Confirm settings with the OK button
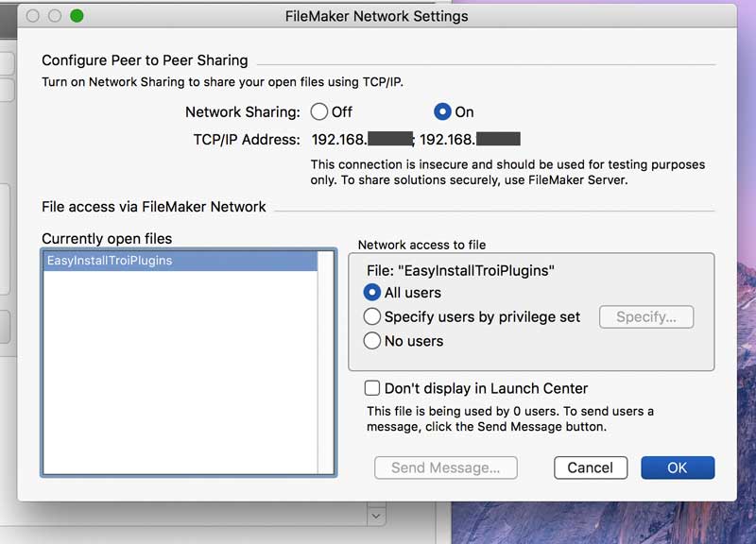The height and width of the screenshot is (544, 756). [x=677, y=467]
